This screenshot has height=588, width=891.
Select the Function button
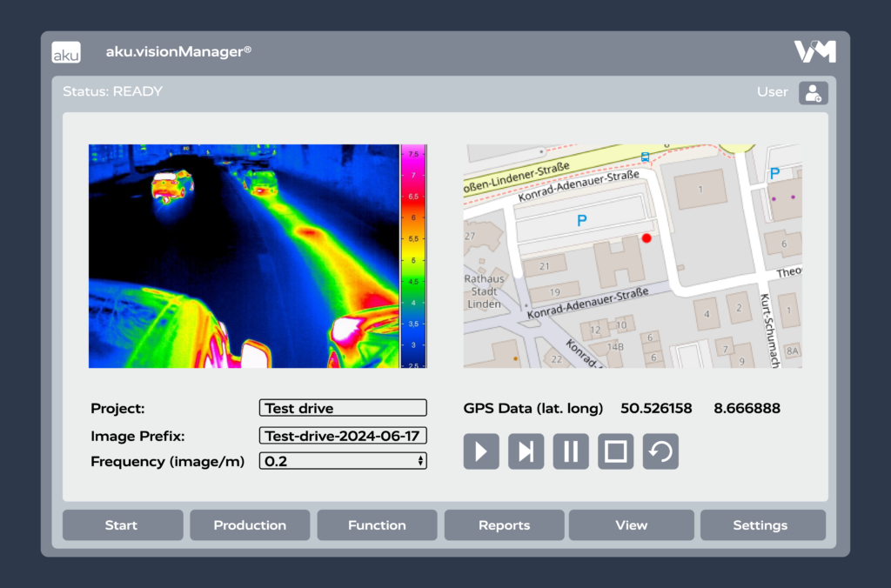[x=377, y=525]
